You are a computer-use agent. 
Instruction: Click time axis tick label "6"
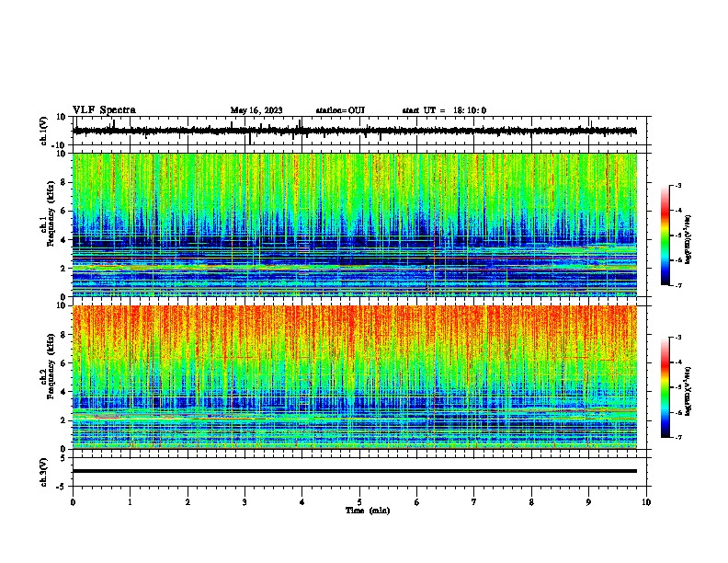click(417, 502)
